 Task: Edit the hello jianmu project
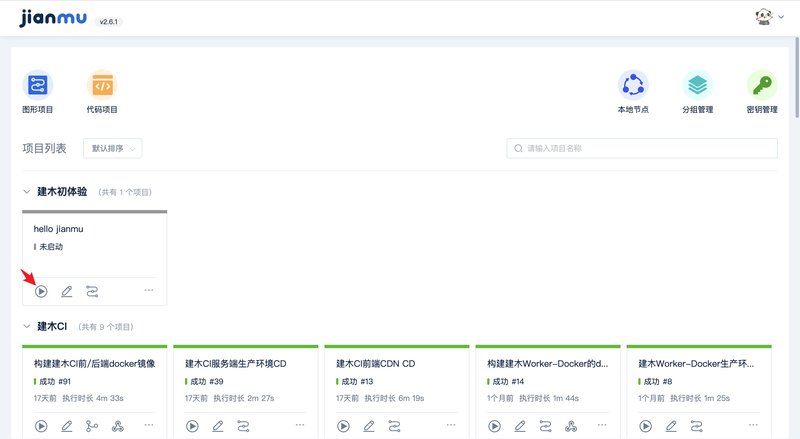(x=67, y=291)
